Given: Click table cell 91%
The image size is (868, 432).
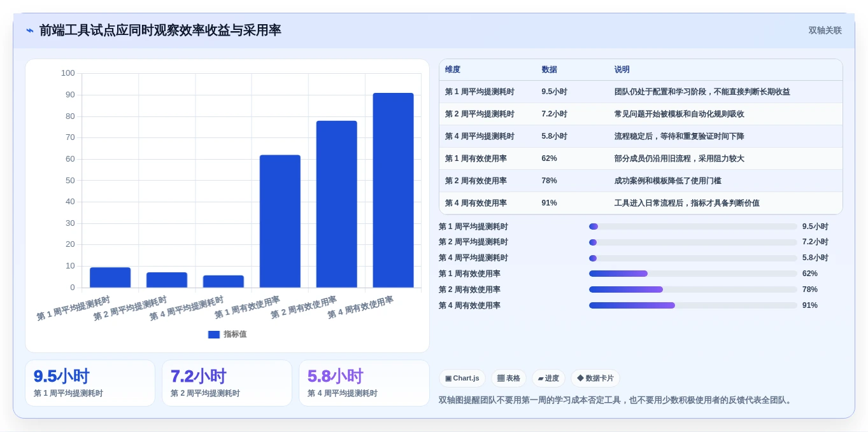Looking at the screenshot, I should 549,203.
